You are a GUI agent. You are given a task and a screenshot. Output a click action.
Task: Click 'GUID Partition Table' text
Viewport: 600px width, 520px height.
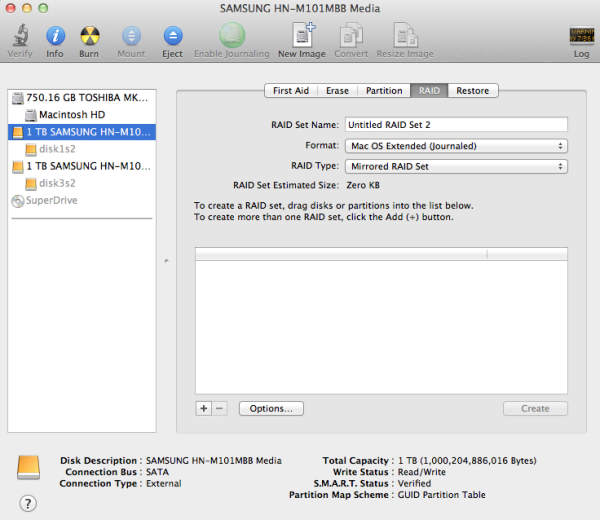(442, 495)
